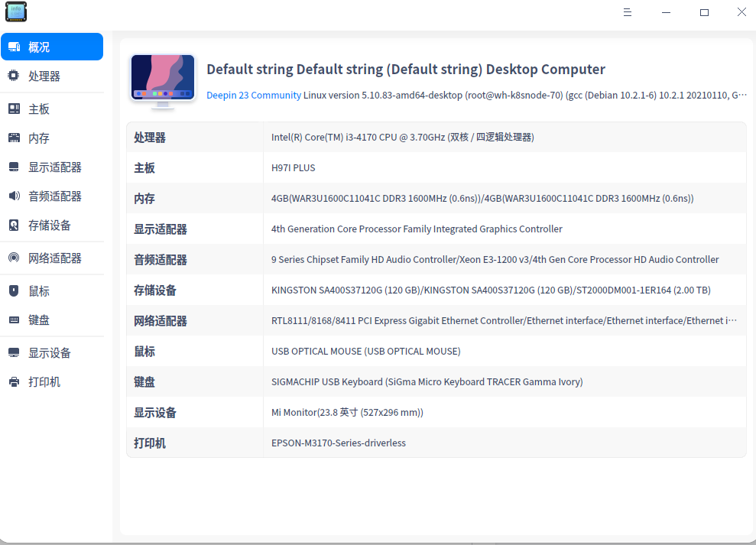Open the hamburger main menu
The width and height of the screenshot is (756, 545).
(628, 12)
